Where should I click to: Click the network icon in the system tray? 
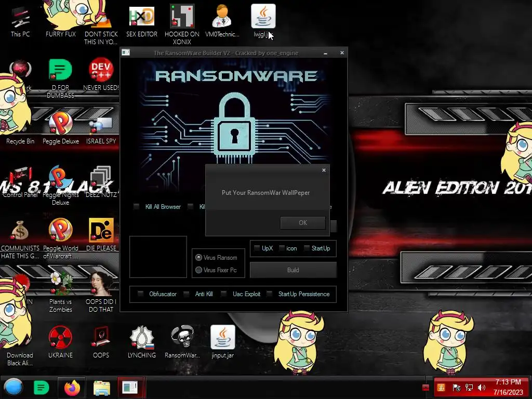469,388
